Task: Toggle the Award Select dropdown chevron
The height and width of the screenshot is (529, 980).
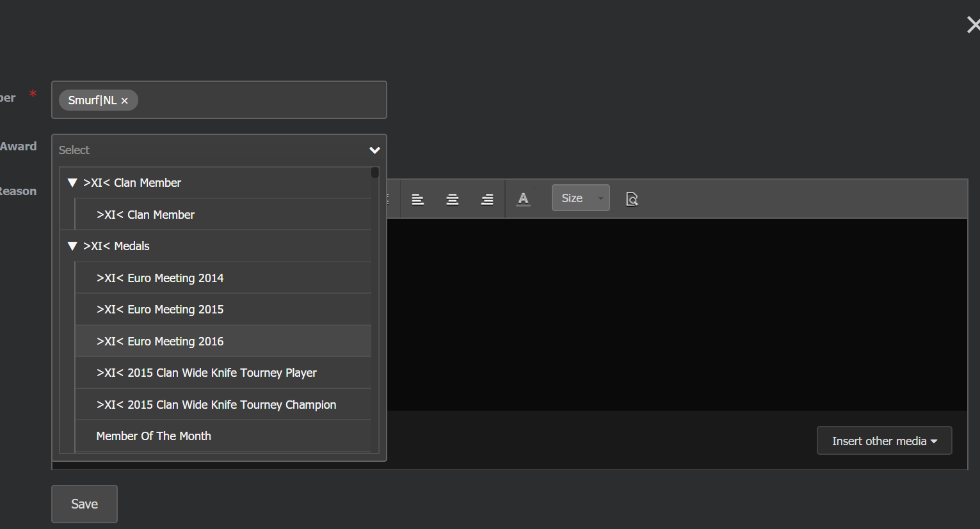Action: [x=374, y=150]
